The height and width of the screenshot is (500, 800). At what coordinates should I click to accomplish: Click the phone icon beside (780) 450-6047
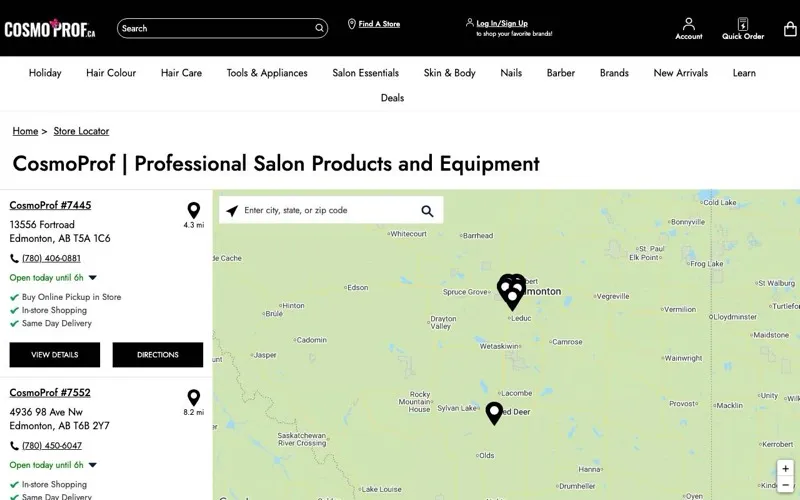(14, 446)
